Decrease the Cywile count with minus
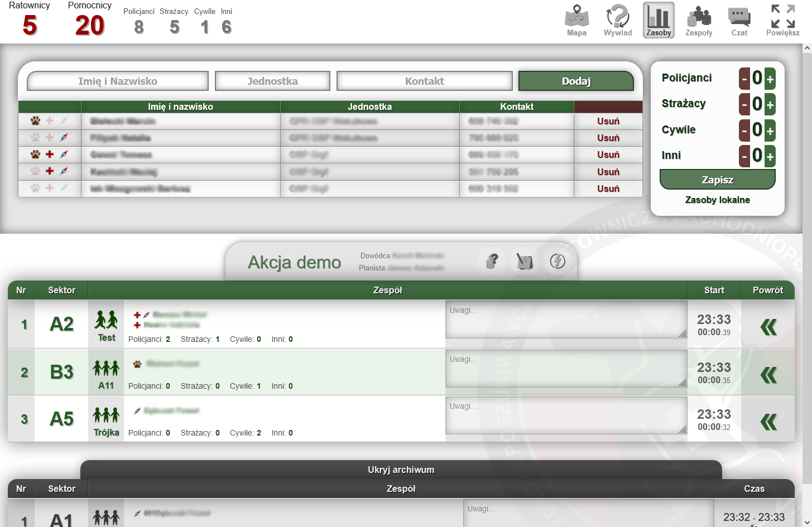The width and height of the screenshot is (812, 527). 744,130
